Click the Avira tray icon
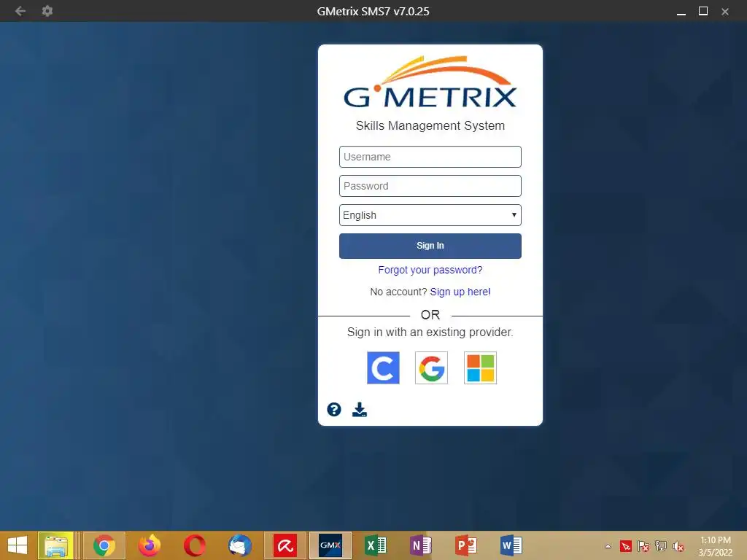 coord(625,546)
